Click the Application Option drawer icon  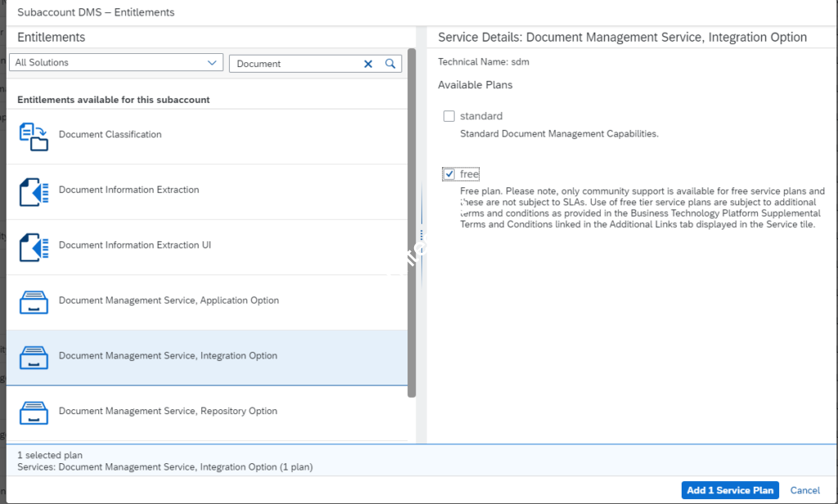pos(34,303)
